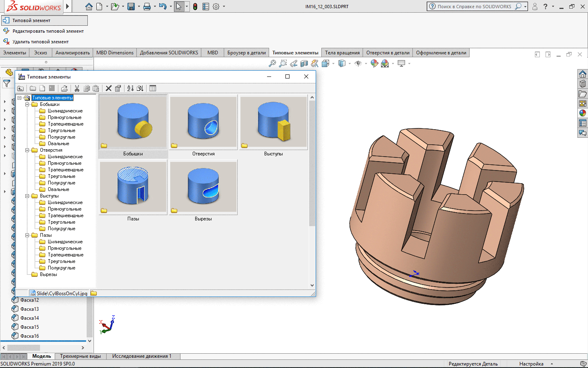Click the scissors Cut icon in dialog toolbar
Image resolution: width=588 pixels, height=368 pixels.
(x=77, y=88)
